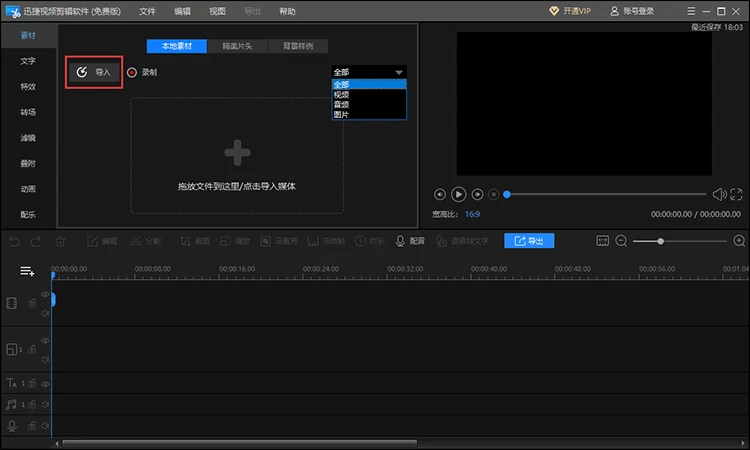The height and width of the screenshot is (450, 750).
Task: Click the zoom-in magnifier on the timeline
Action: [x=739, y=241]
